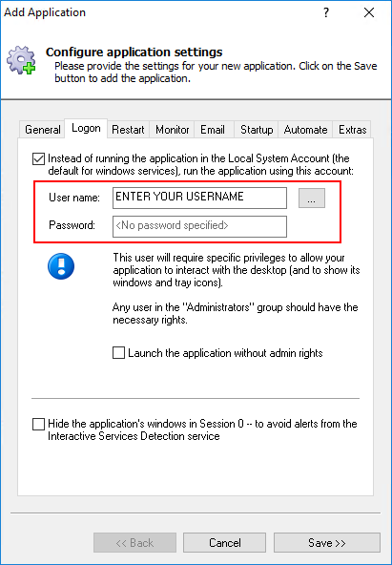The image size is (392, 565).
Task: Switch to the General tab
Action: (x=43, y=130)
